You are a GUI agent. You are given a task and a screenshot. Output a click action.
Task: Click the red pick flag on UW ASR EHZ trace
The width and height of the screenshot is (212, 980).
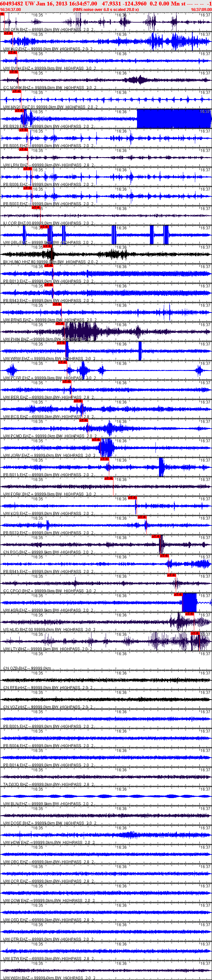pyautogui.click(x=178, y=594)
